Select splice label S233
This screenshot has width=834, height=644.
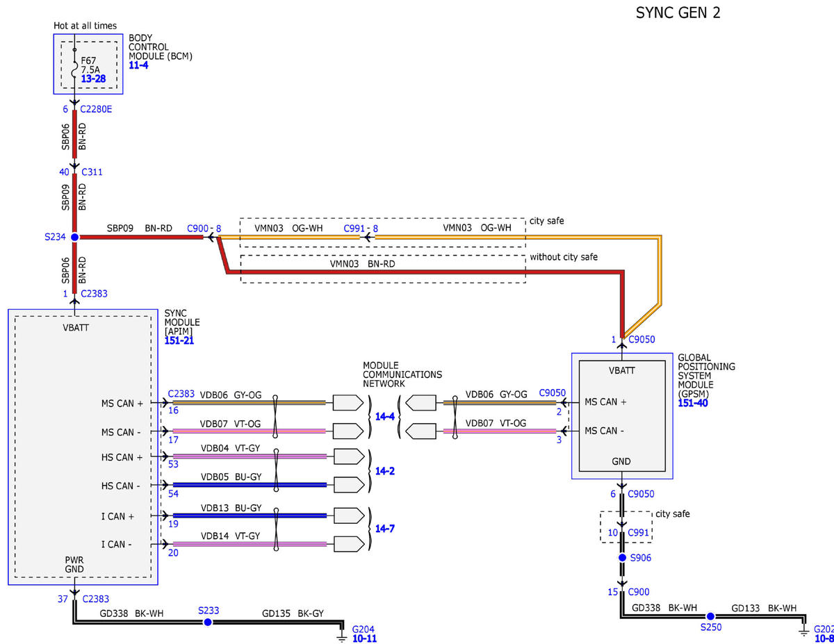[208, 611]
